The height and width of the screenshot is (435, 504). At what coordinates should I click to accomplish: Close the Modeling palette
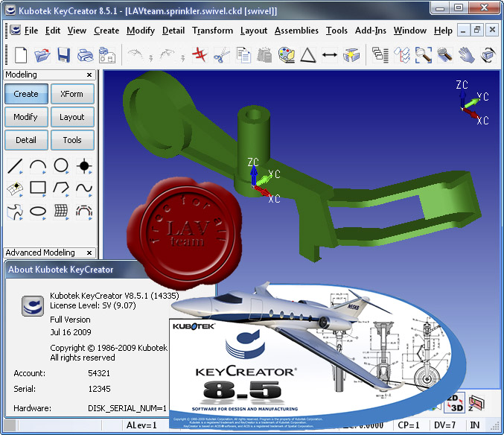(x=89, y=75)
